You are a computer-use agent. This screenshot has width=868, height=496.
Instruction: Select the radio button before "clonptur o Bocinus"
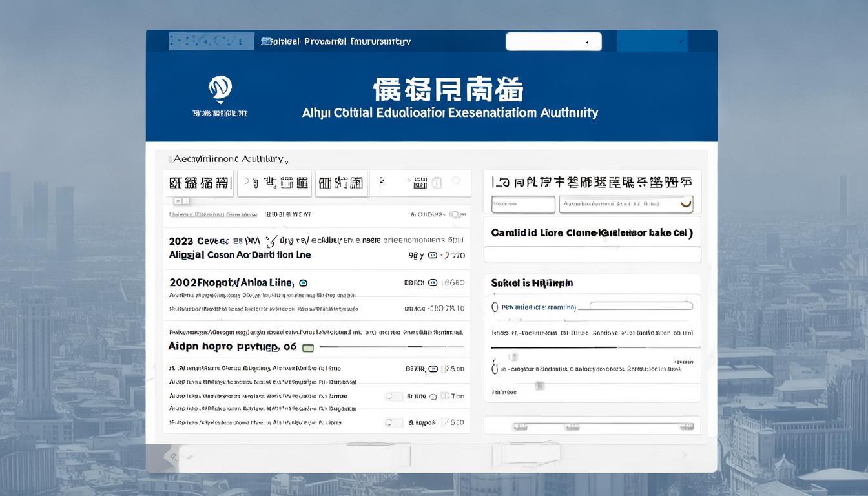tap(495, 369)
